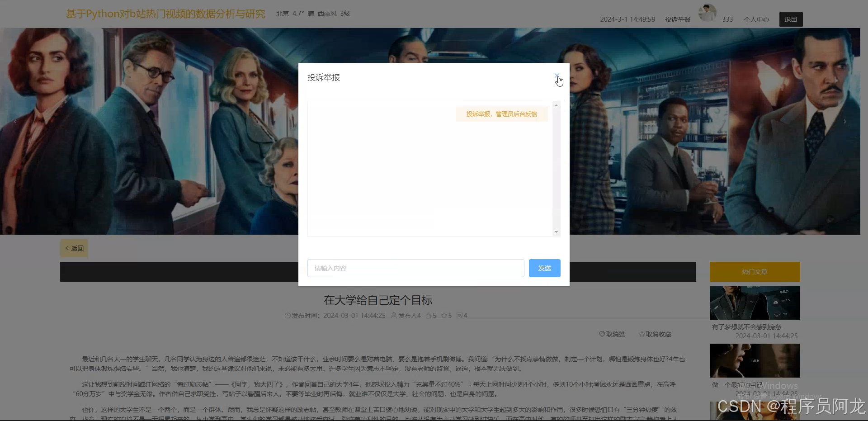The width and height of the screenshot is (868, 421).
Task: Click the date time 2024-3-1 14:49:58
Action: click(627, 19)
